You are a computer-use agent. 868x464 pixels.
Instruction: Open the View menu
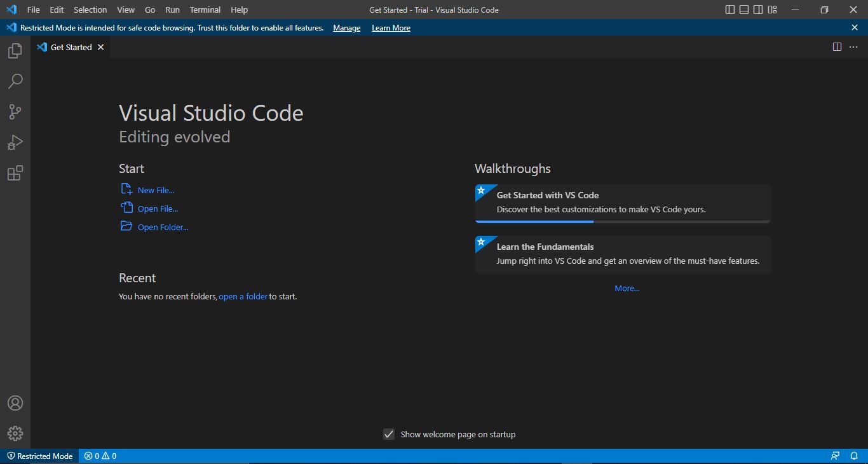pos(126,10)
